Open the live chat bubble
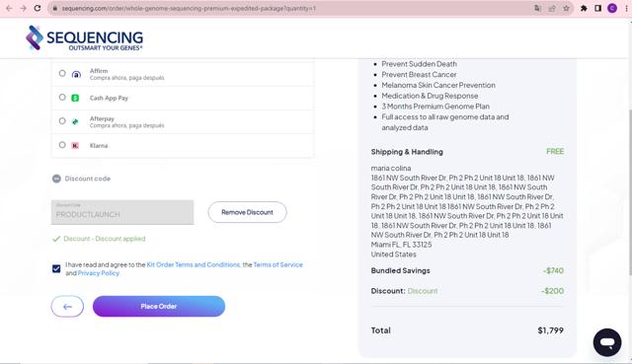 [606, 342]
